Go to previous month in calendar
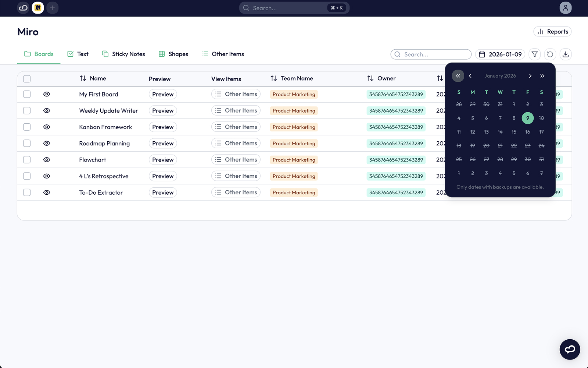Screen dimensions: 588x368 coord(470,76)
